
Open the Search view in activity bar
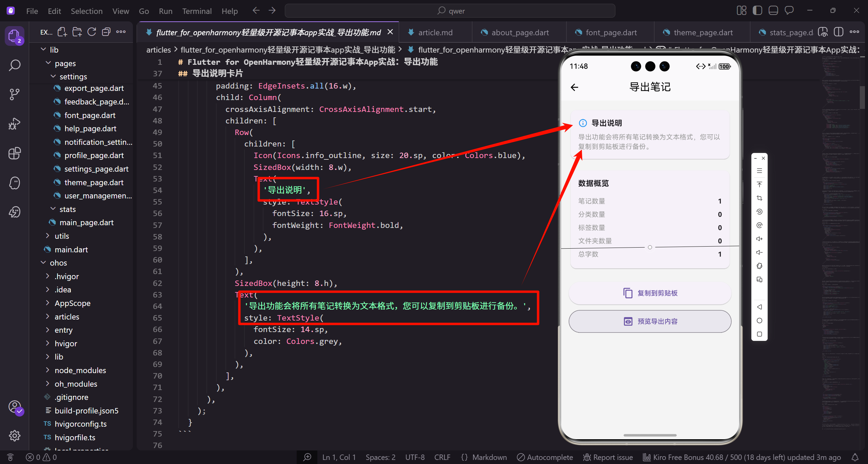coord(15,65)
